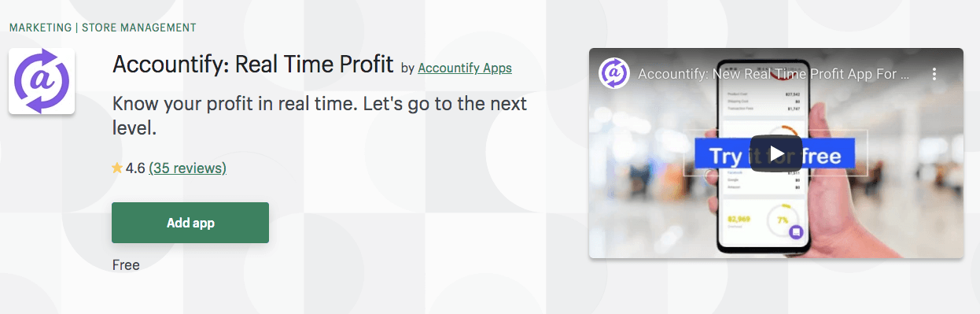The height and width of the screenshot is (314, 980).
Task: Click the yellow star rating icon
Action: coord(117,168)
